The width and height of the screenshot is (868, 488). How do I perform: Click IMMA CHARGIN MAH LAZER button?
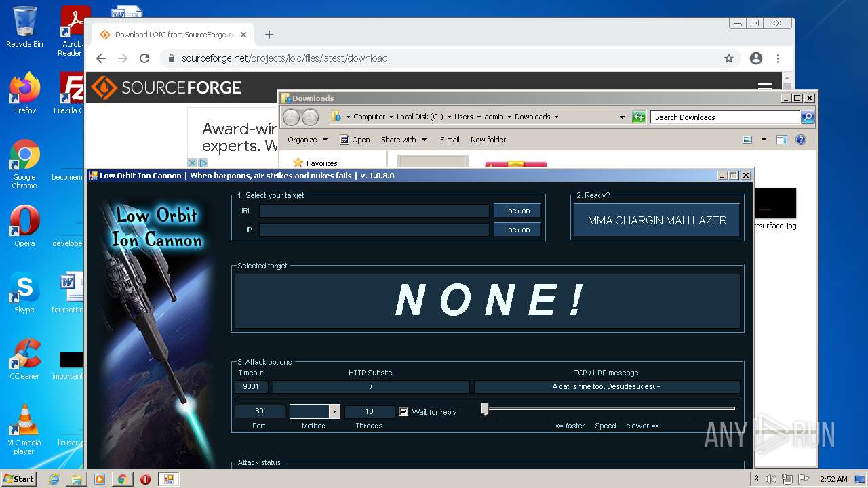656,220
